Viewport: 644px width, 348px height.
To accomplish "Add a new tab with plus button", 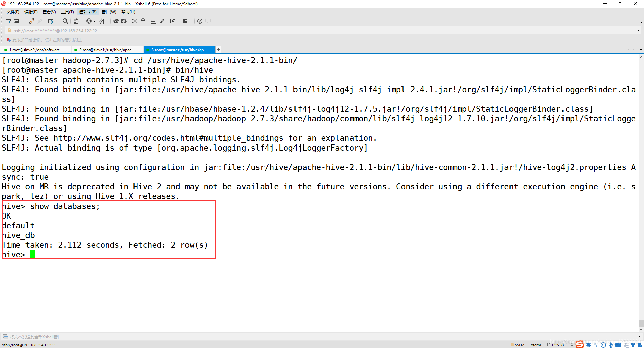I will [218, 50].
